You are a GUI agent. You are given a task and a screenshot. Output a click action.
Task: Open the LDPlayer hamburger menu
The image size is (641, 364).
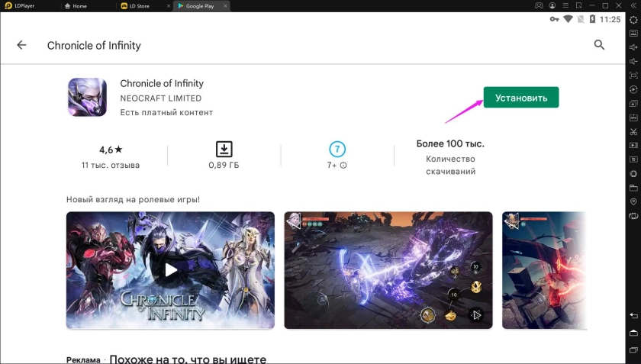point(565,6)
